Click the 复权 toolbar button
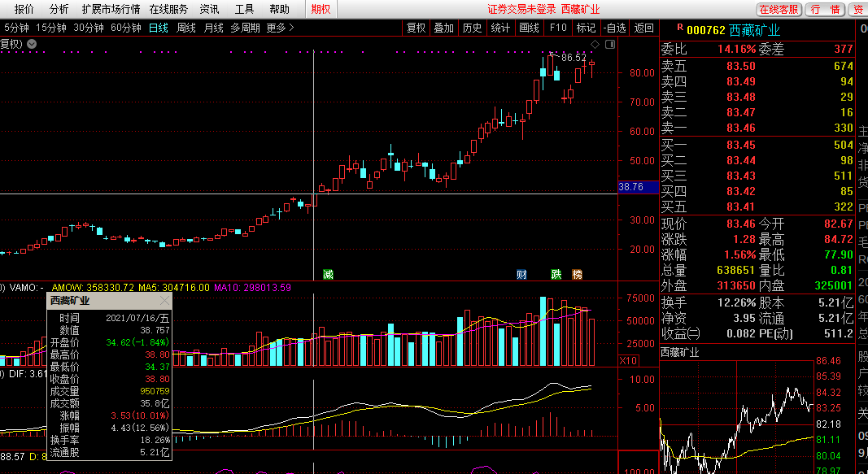 tap(416, 28)
